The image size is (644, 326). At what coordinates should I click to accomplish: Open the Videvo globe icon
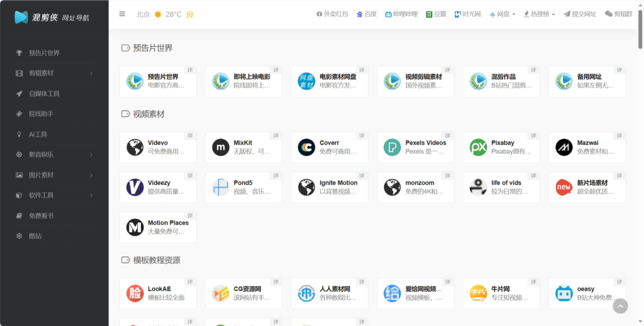click(x=135, y=147)
